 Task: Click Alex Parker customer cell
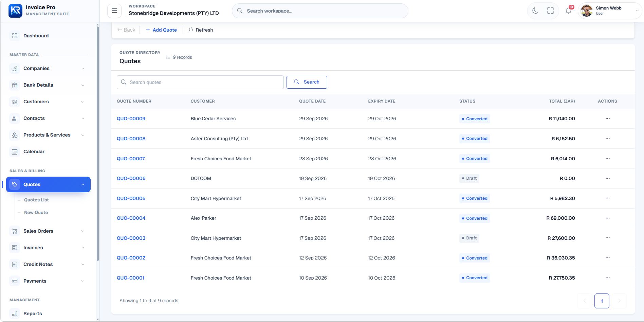click(x=203, y=218)
